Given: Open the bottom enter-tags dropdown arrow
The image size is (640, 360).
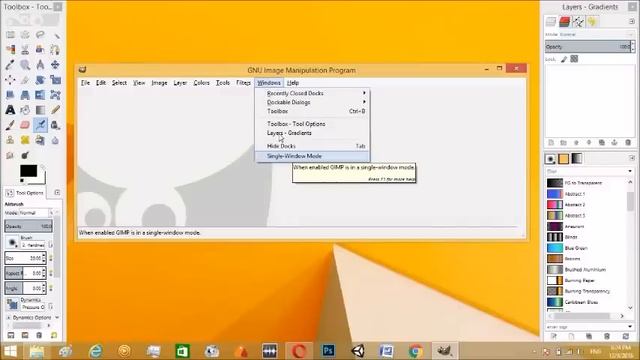Looking at the screenshot, I should pos(630,327).
